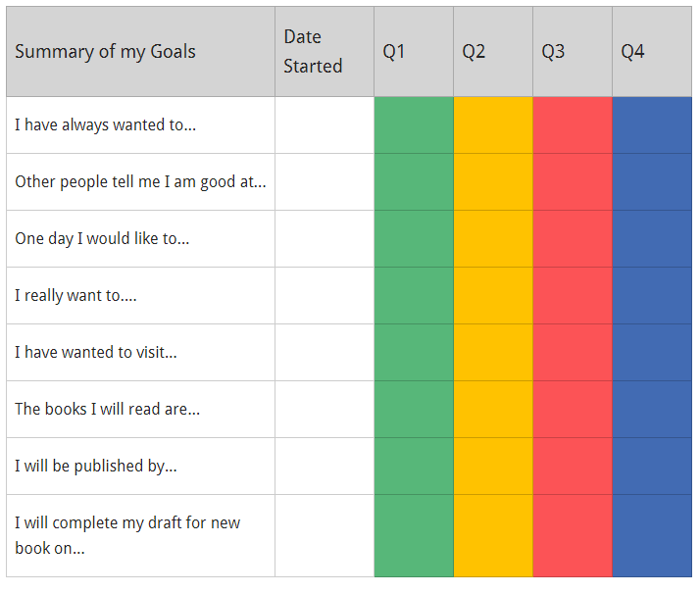
Task: Click the 'Summary of my Goals' header cell
Action: [x=140, y=51]
